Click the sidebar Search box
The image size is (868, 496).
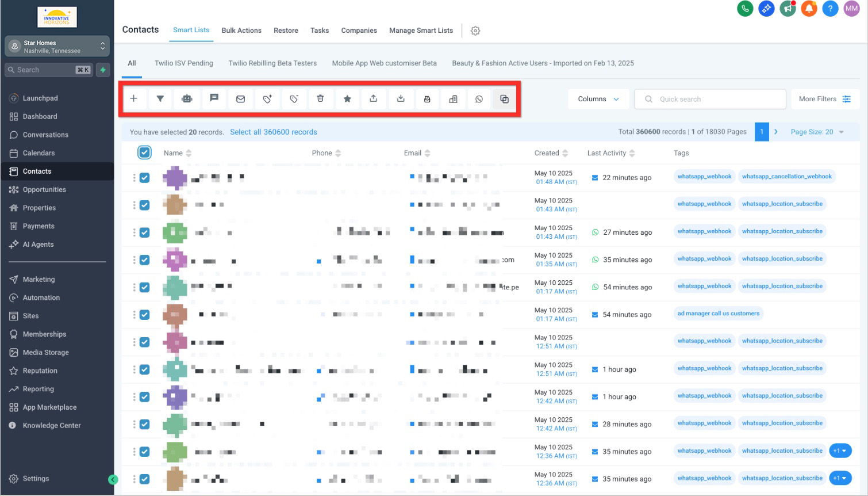point(49,70)
